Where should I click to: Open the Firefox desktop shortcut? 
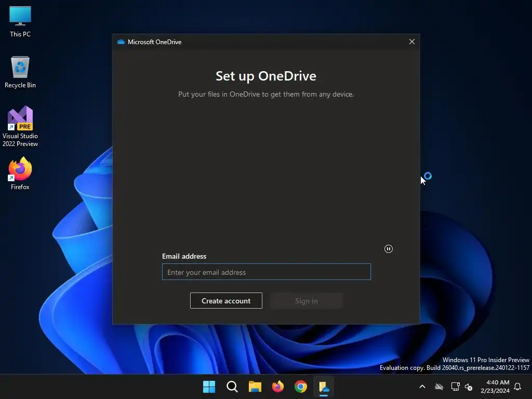pyautogui.click(x=20, y=174)
